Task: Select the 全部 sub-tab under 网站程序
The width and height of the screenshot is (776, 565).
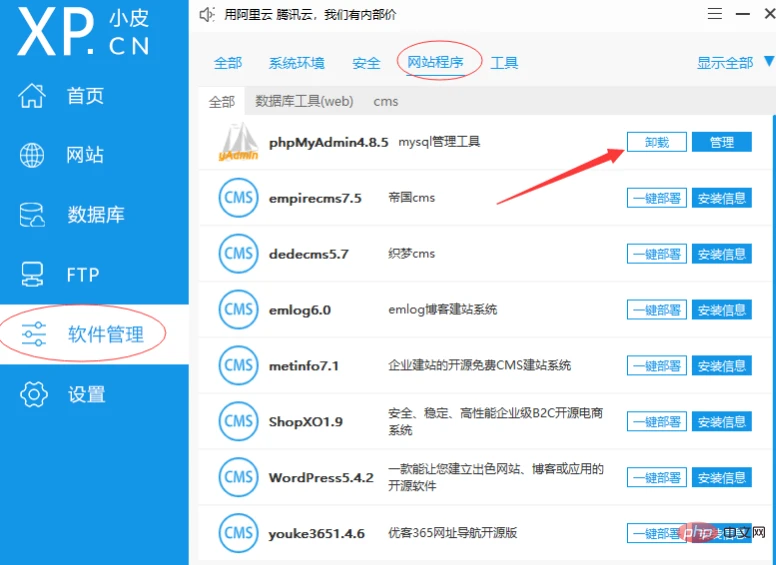Action: coord(221,101)
